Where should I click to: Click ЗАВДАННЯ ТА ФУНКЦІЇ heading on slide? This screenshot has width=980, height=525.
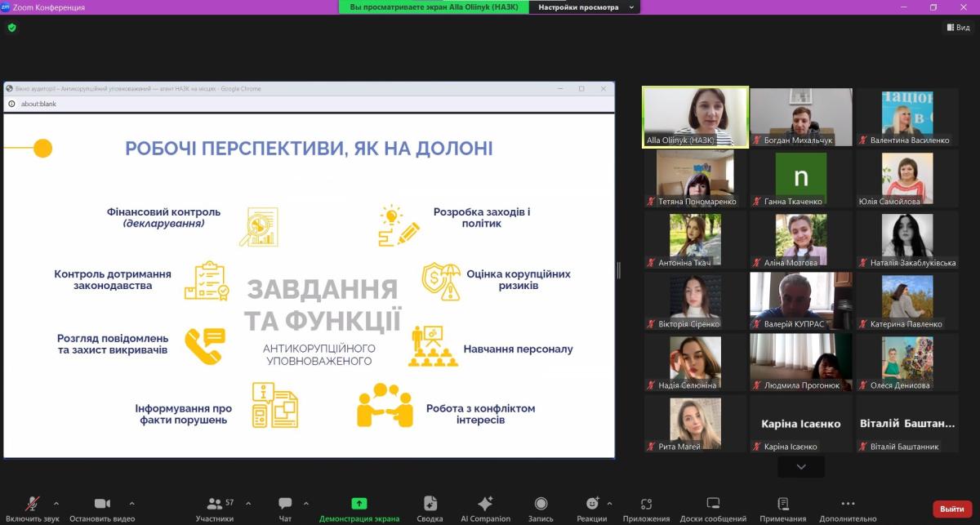pos(323,305)
